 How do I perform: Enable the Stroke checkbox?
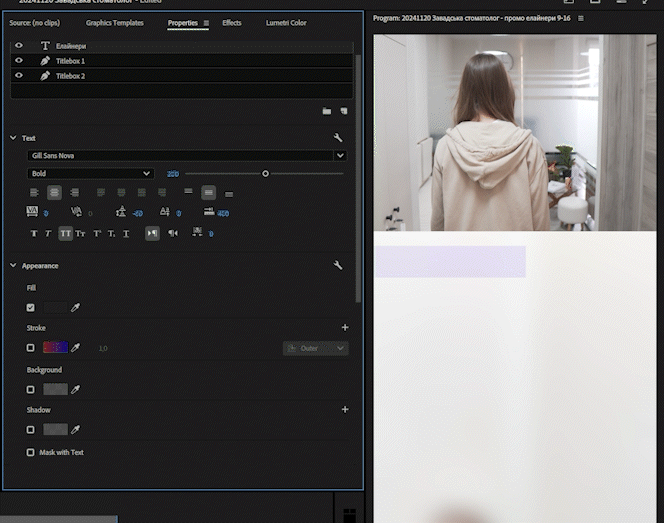click(30, 348)
